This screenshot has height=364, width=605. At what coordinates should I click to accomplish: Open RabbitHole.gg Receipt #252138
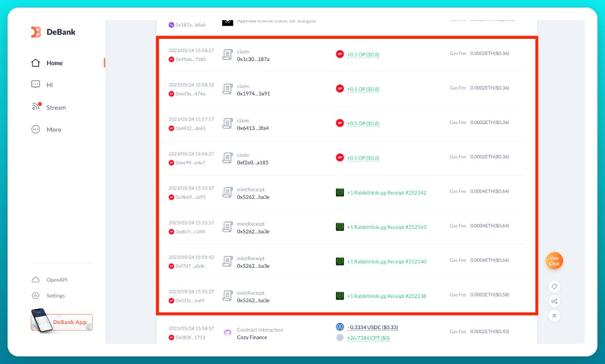click(387, 296)
